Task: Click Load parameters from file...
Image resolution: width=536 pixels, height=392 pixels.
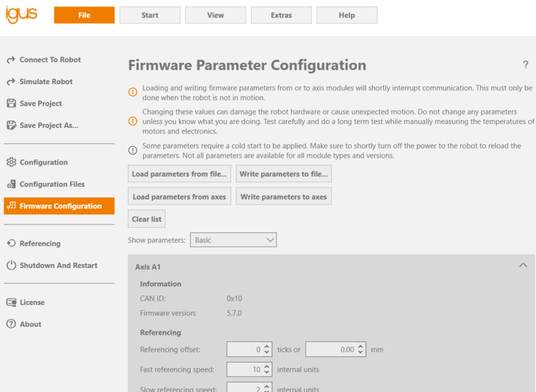Action: pos(180,174)
